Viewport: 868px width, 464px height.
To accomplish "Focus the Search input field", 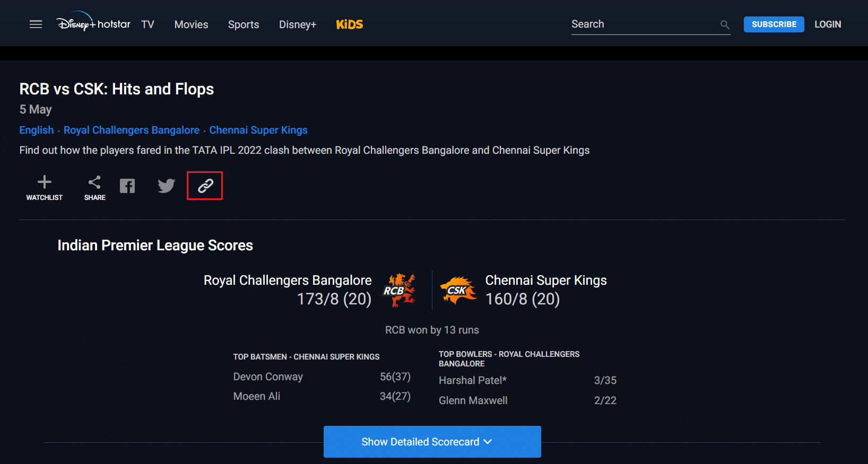I will [644, 24].
